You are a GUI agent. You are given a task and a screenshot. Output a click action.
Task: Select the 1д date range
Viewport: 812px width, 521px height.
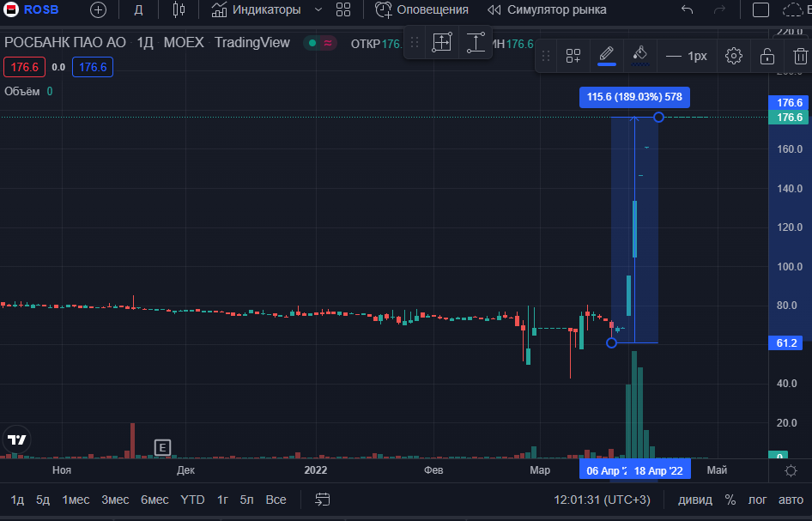[17, 500]
